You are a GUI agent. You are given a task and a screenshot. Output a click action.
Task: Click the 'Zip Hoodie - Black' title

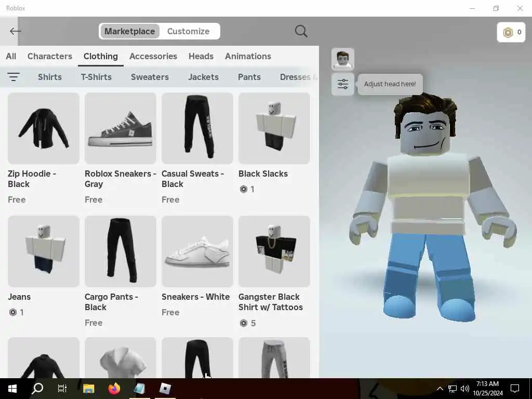[32, 179]
